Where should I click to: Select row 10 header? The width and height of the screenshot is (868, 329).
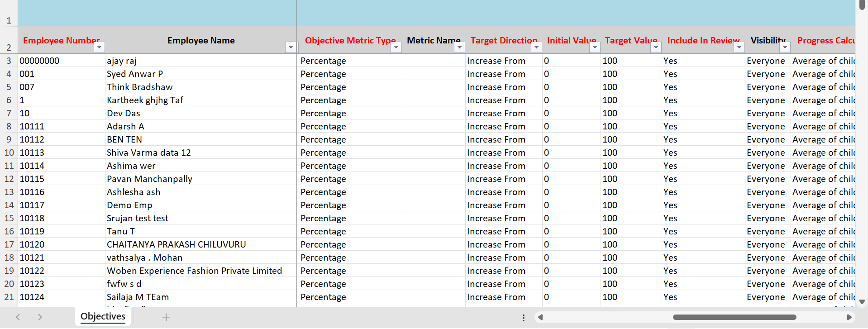[9, 153]
